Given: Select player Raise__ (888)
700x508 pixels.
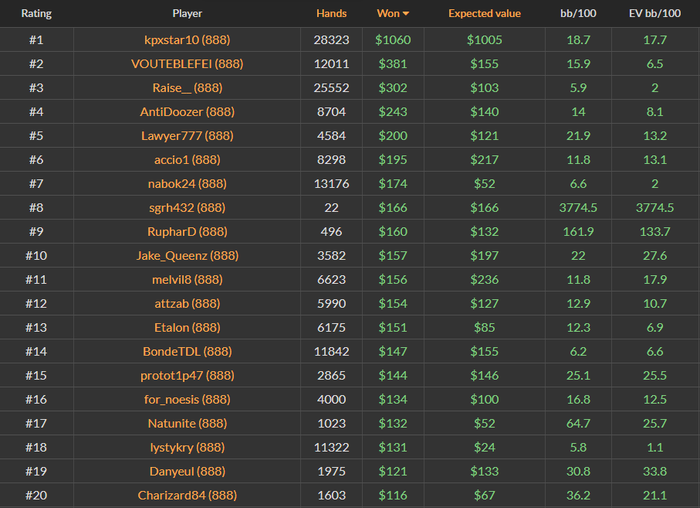Looking at the screenshot, I should 187,88.
